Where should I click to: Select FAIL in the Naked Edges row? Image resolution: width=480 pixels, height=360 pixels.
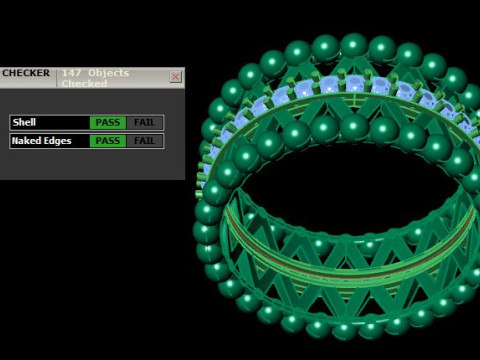[x=144, y=141]
